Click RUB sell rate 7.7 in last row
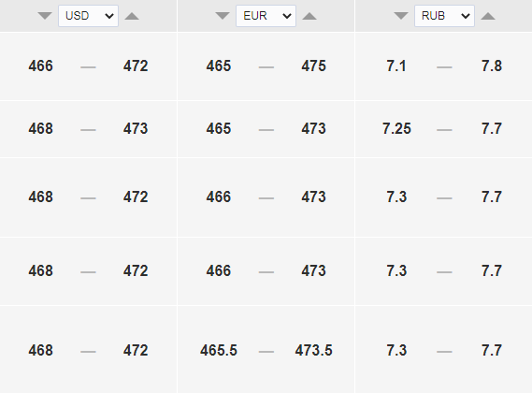The width and height of the screenshot is (532, 393). click(492, 351)
